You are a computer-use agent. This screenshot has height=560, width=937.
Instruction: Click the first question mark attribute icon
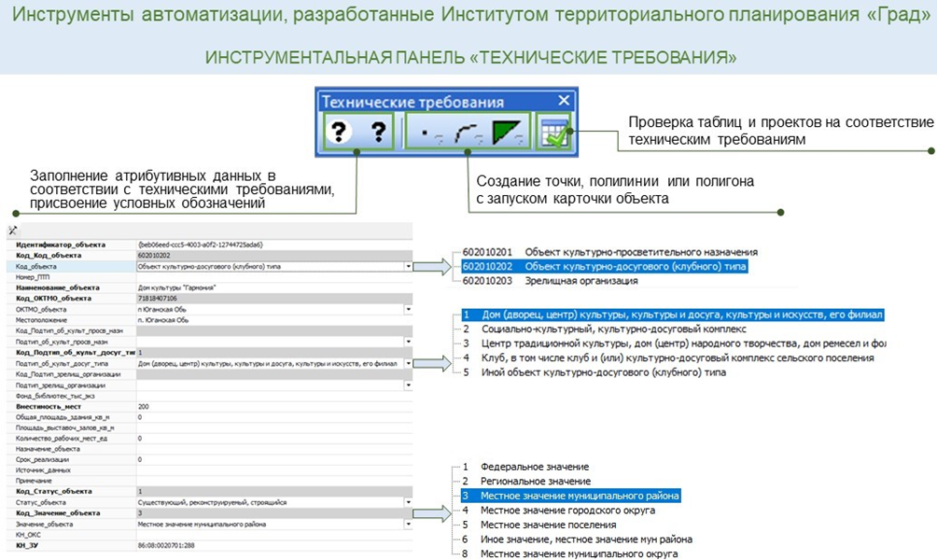[342, 133]
